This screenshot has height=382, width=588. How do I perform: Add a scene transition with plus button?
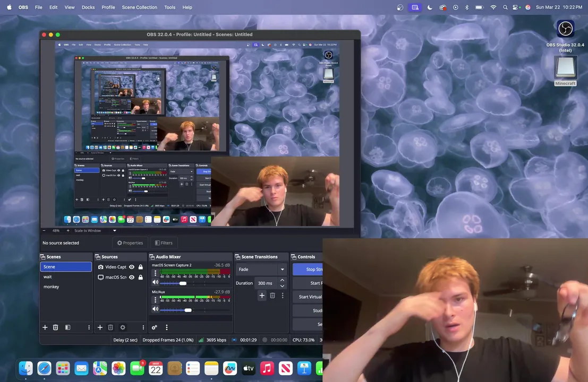point(262,296)
